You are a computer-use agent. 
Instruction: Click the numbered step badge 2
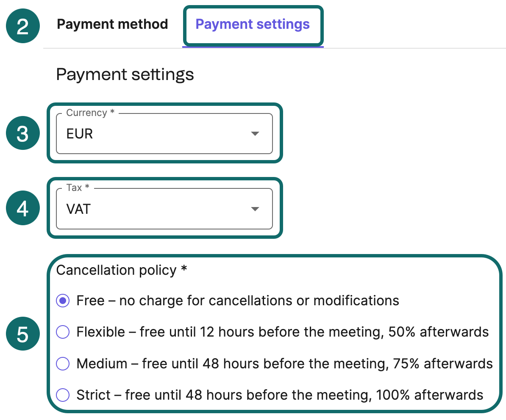coord(22,26)
